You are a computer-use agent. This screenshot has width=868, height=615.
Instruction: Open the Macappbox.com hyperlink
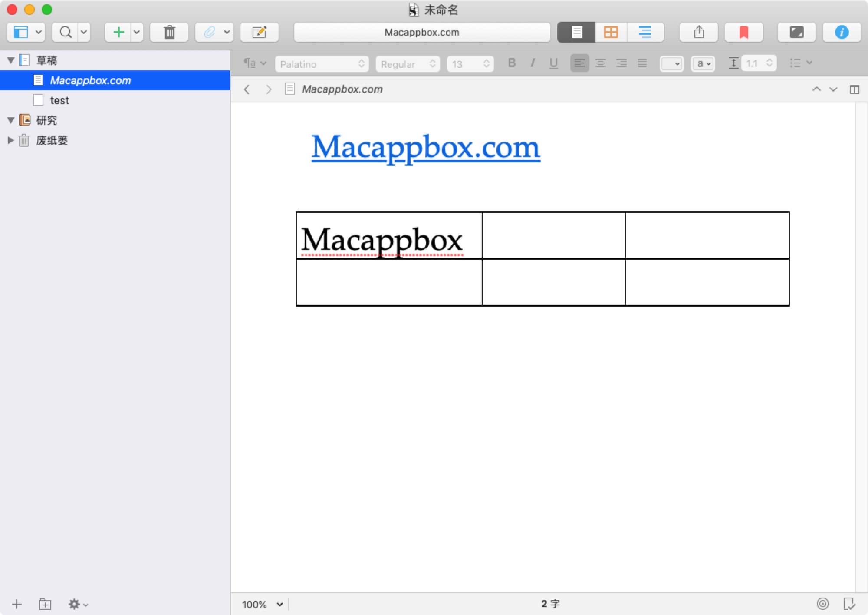point(426,148)
